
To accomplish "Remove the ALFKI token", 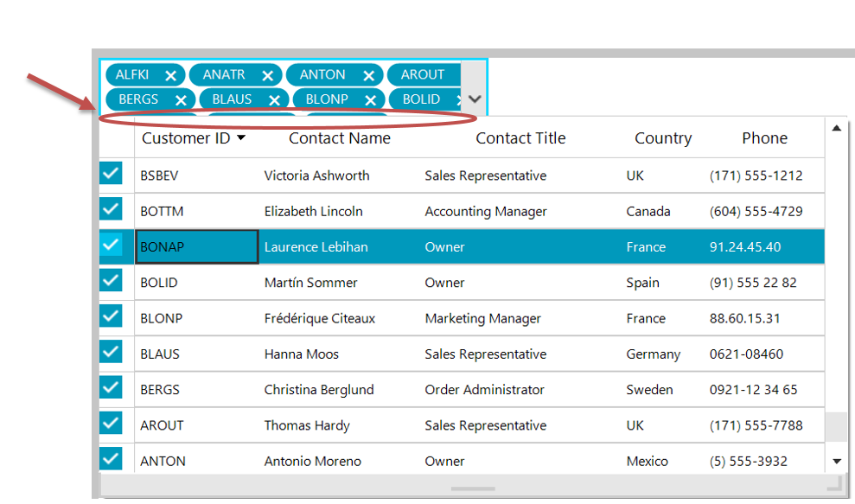I will click(x=171, y=76).
